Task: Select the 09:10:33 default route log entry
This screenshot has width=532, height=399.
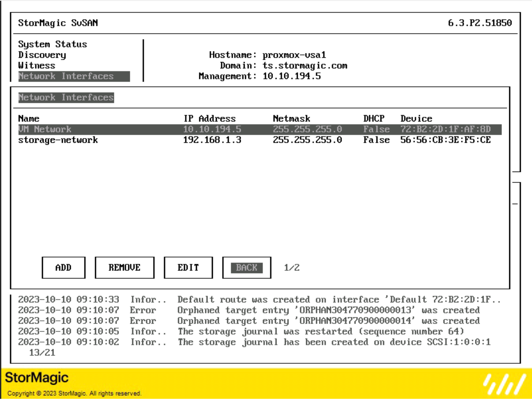Action: click(x=259, y=300)
